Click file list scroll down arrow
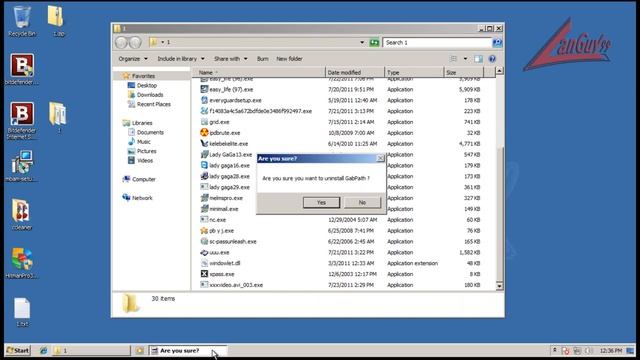This screenshot has height=360, width=640. [x=499, y=286]
